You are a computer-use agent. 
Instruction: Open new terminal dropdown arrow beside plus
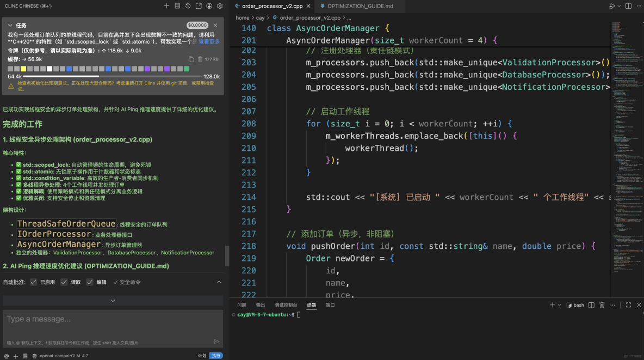coord(559,305)
